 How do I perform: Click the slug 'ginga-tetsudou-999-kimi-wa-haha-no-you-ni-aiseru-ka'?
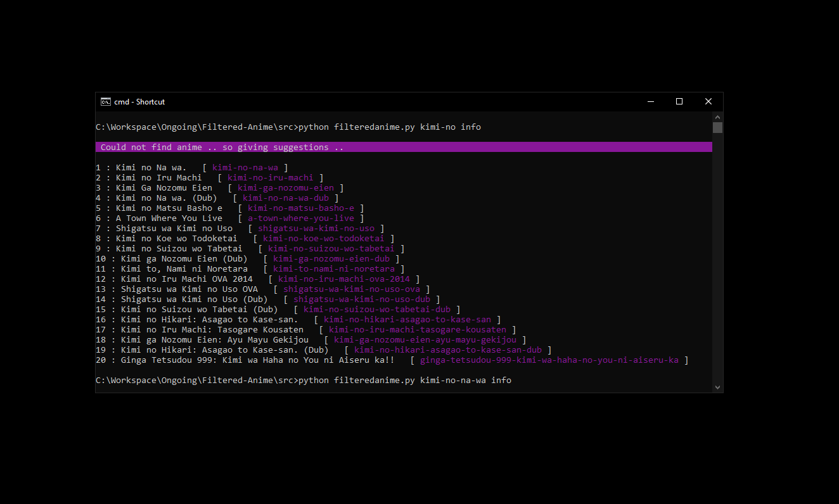(549, 360)
